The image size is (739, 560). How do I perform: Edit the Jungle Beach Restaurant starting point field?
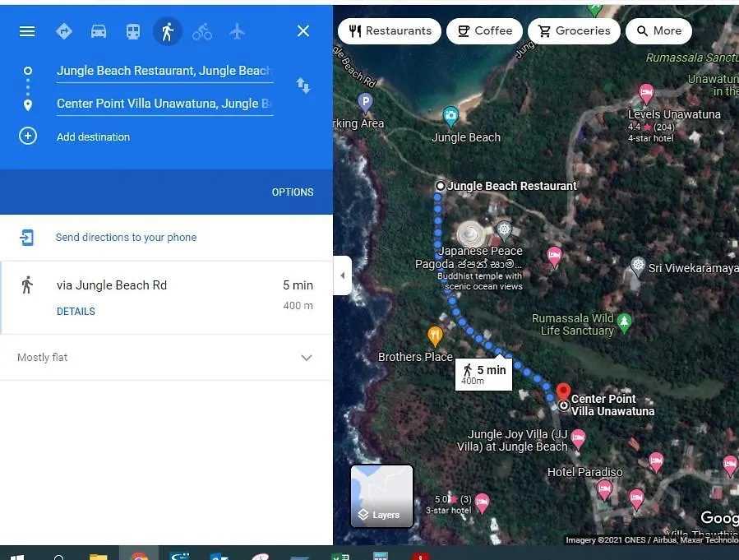[164, 71]
